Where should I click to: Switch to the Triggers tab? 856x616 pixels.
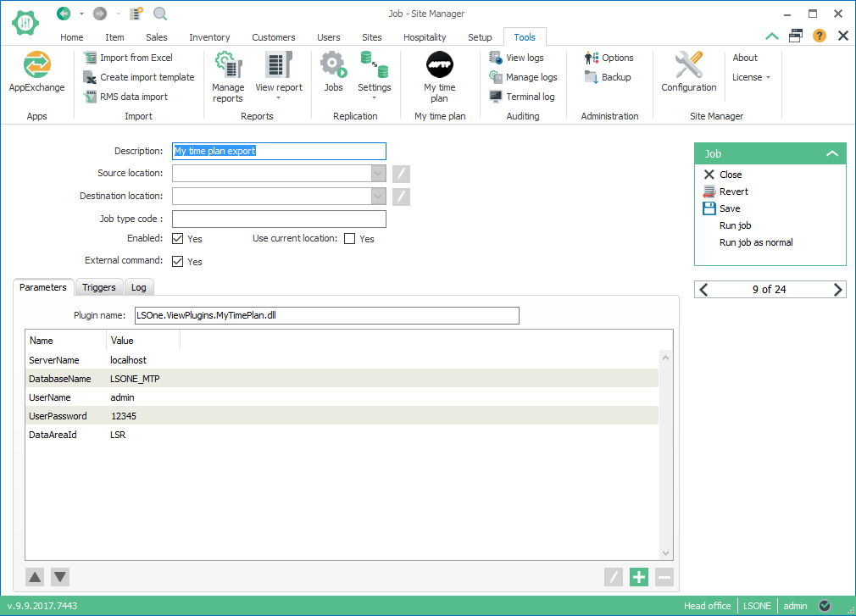click(x=99, y=287)
